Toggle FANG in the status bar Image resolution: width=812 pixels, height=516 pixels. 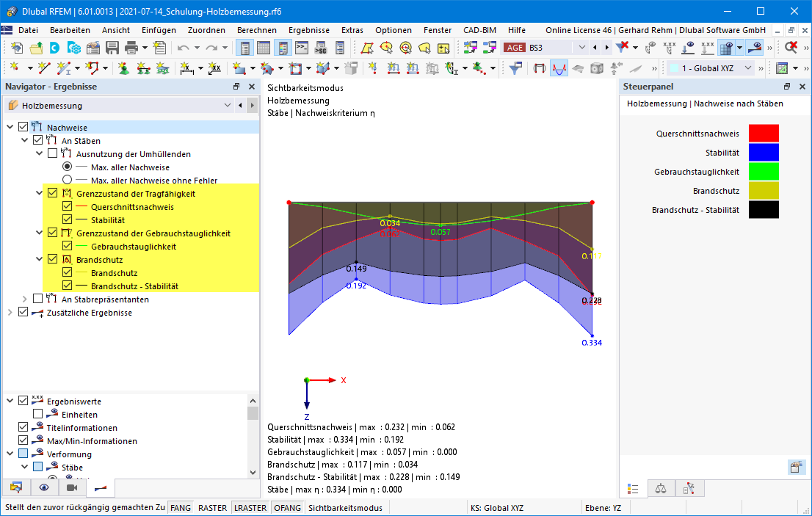[180, 508]
